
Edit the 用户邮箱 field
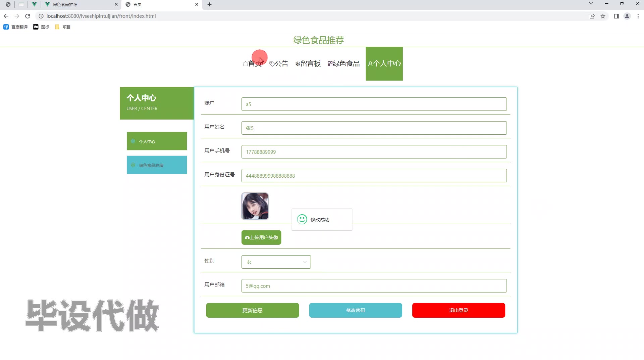[374, 286]
